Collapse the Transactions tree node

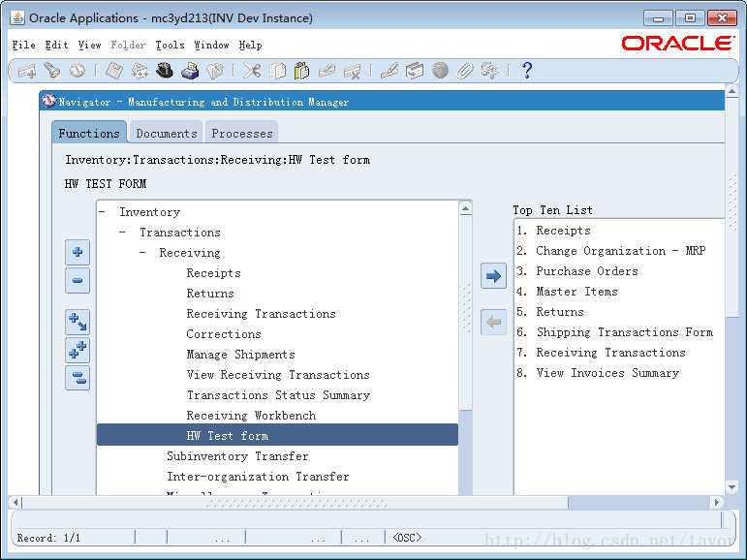pyautogui.click(x=122, y=233)
